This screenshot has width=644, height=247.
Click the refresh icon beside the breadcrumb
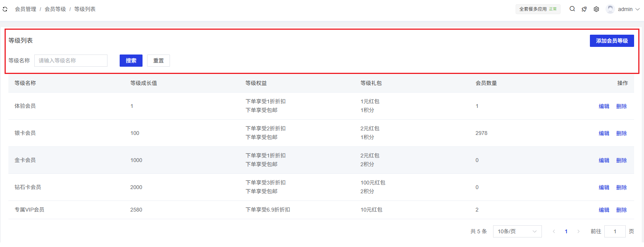[x=5, y=9]
